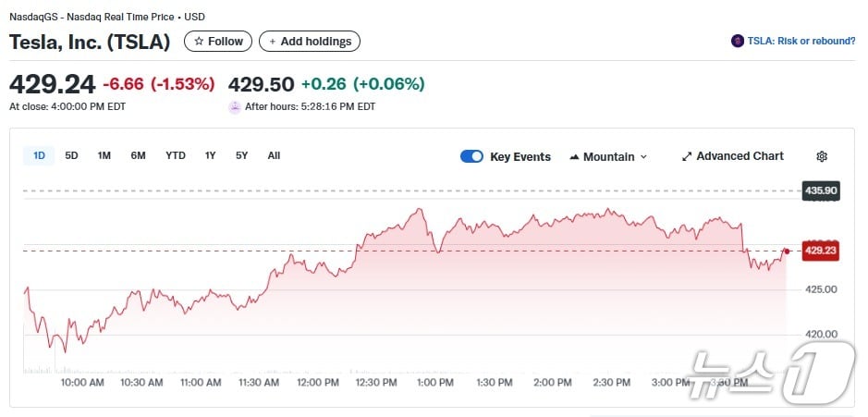Switch to the 5D time range
The image size is (868, 417).
tap(71, 155)
